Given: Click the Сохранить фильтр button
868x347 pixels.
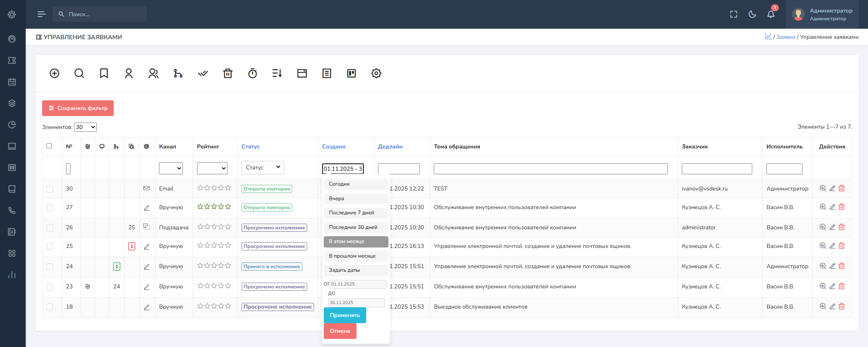Looking at the screenshot, I should [78, 108].
